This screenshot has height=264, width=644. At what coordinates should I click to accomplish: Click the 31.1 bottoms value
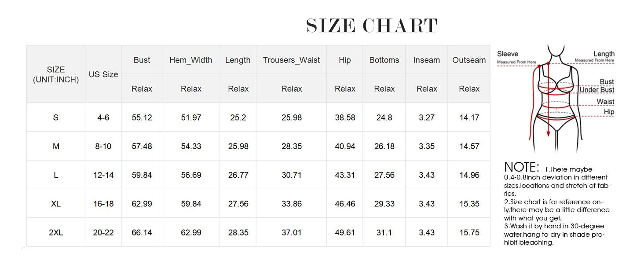384,233
